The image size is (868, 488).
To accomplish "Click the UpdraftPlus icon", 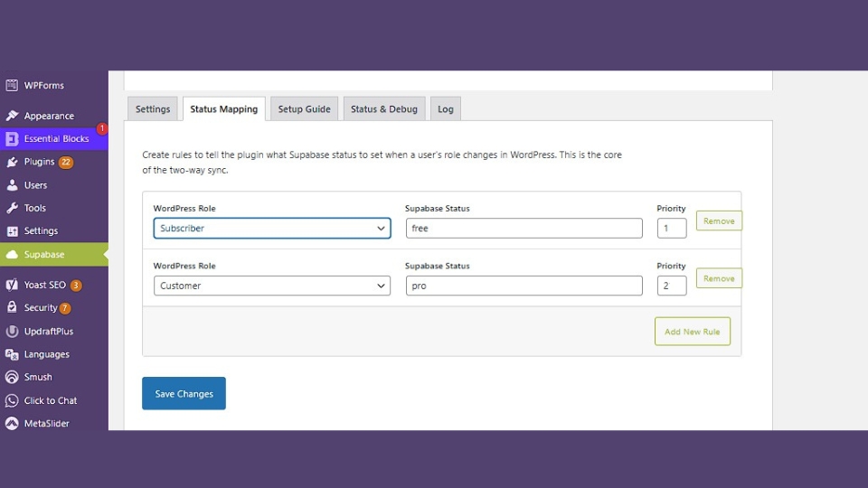I will click(x=12, y=331).
